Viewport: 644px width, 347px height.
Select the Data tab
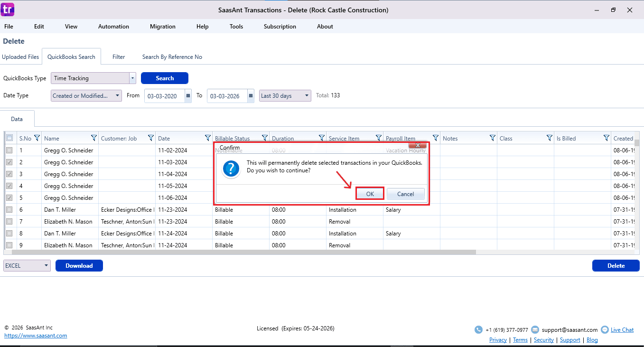pos(17,119)
